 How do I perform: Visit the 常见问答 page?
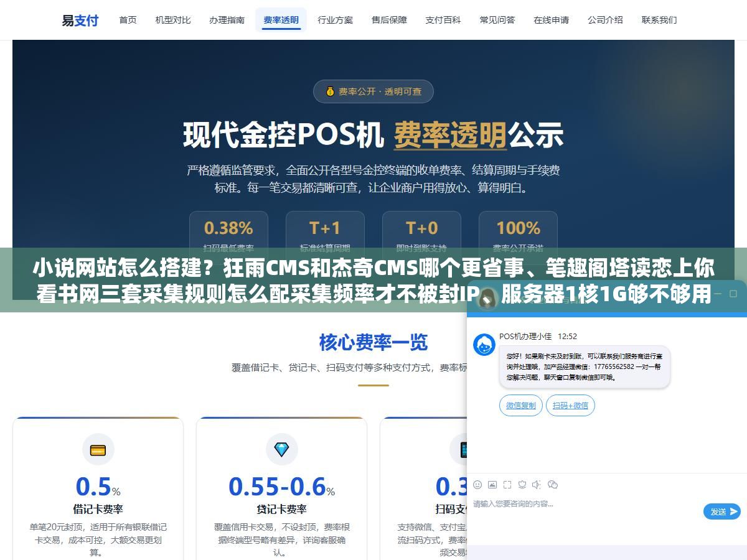(x=497, y=20)
